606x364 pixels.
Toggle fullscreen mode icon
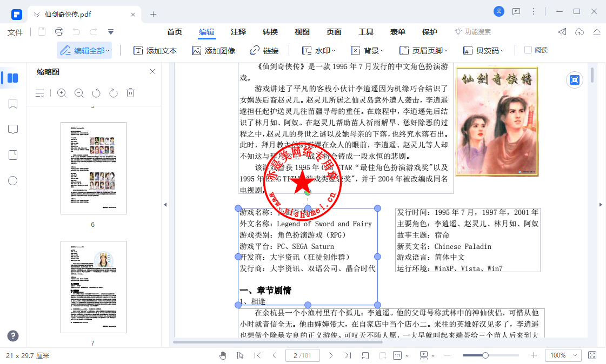pyautogui.click(x=592, y=355)
